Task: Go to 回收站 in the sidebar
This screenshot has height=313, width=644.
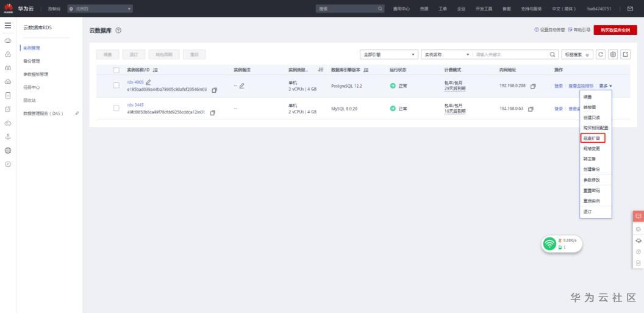Action: [29, 100]
